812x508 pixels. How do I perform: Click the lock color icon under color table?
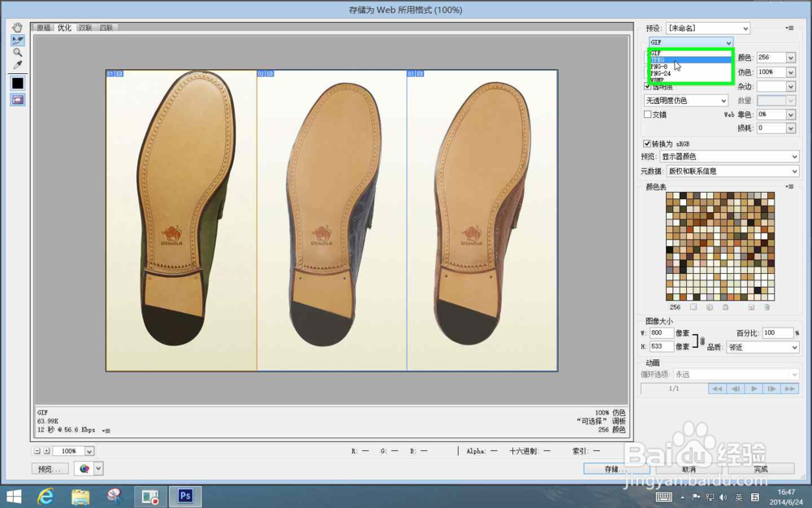point(725,307)
